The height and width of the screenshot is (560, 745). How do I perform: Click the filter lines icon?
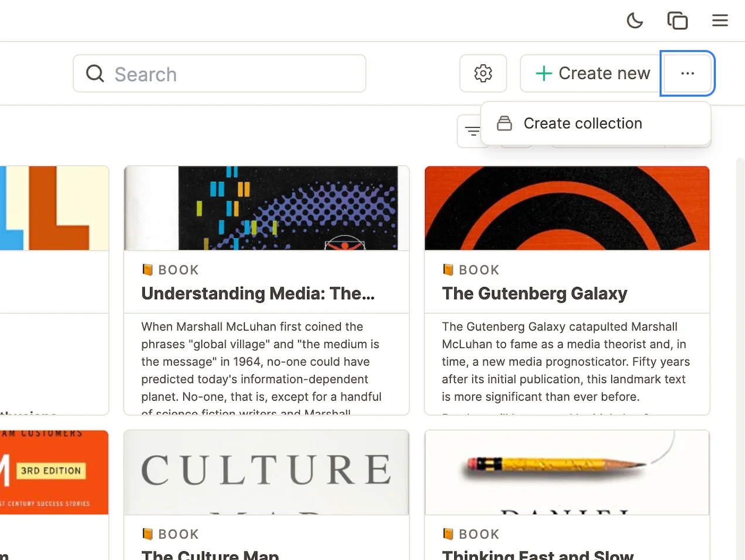tap(472, 131)
